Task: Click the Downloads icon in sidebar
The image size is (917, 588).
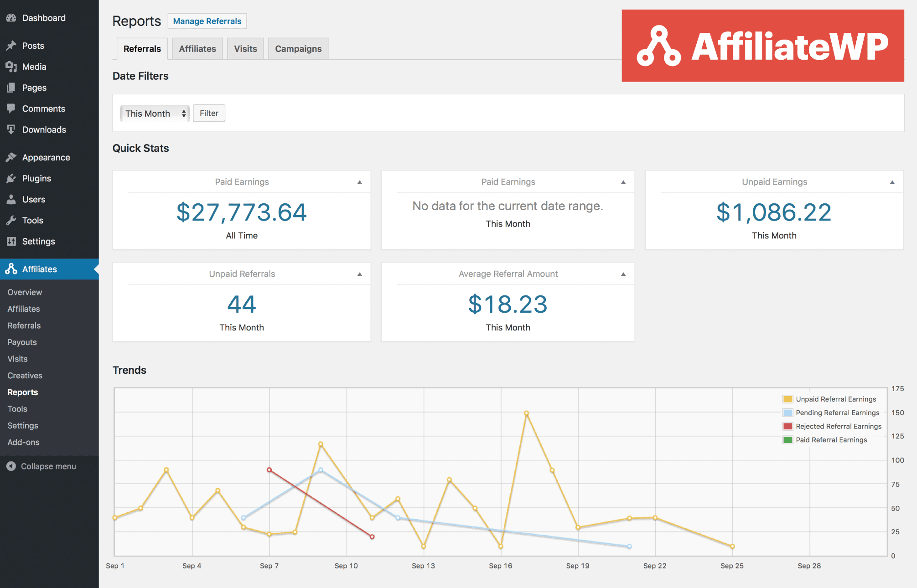Action: [11, 129]
